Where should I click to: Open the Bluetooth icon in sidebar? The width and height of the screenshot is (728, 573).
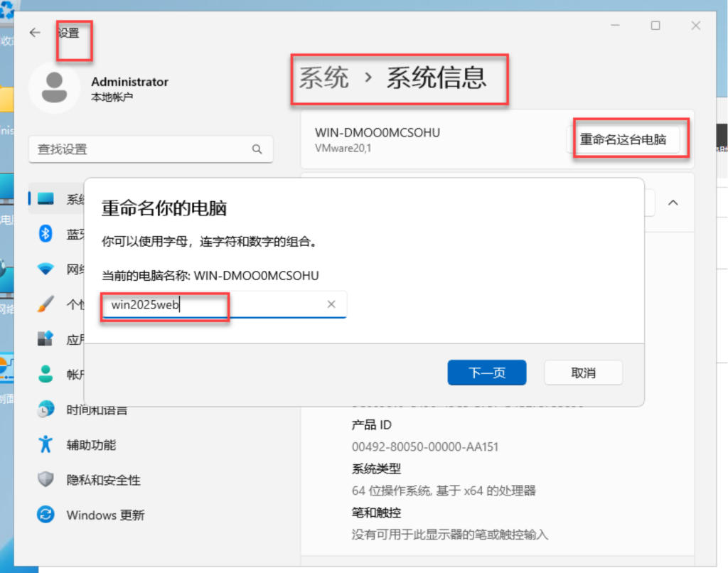(x=45, y=234)
